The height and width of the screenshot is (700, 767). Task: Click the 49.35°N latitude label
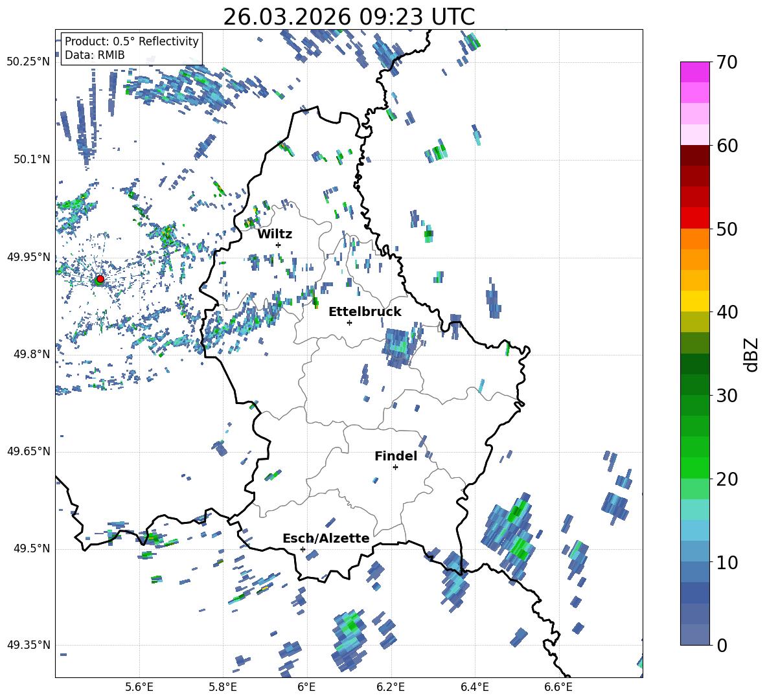(x=28, y=645)
